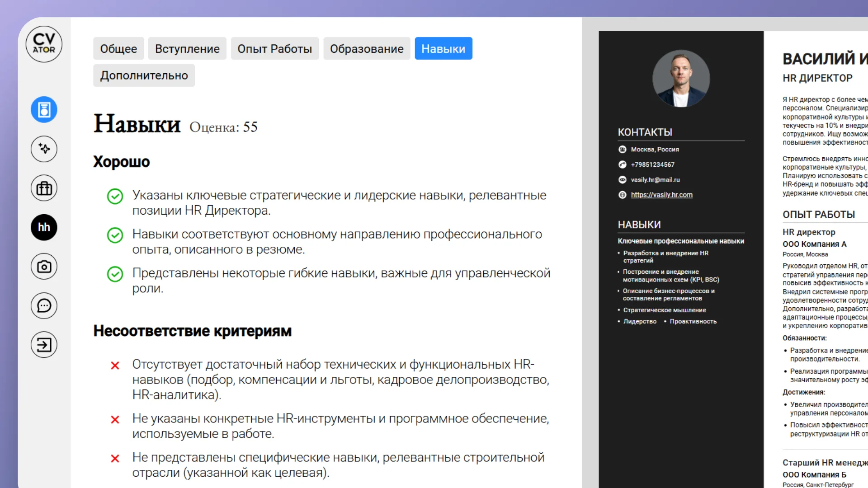This screenshot has width=868, height=488.
Task: Click the hh (HeadHunter) integration icon
Action: [43, 227]
